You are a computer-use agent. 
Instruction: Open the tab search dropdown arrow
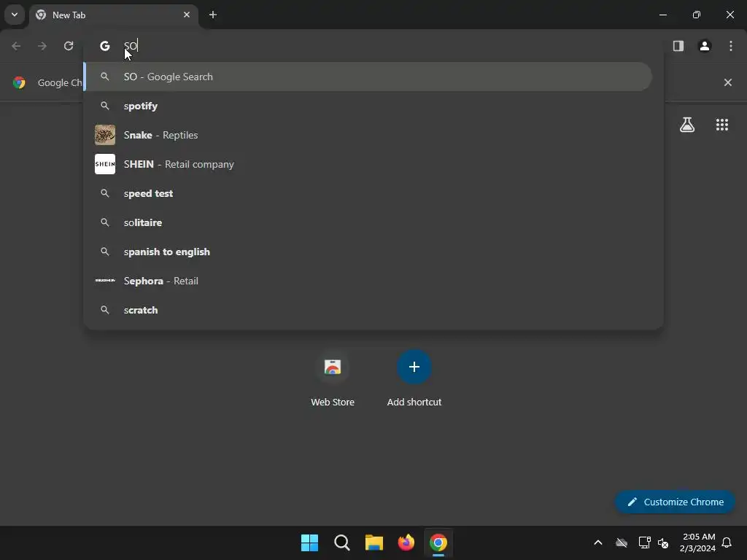[15, 15]
